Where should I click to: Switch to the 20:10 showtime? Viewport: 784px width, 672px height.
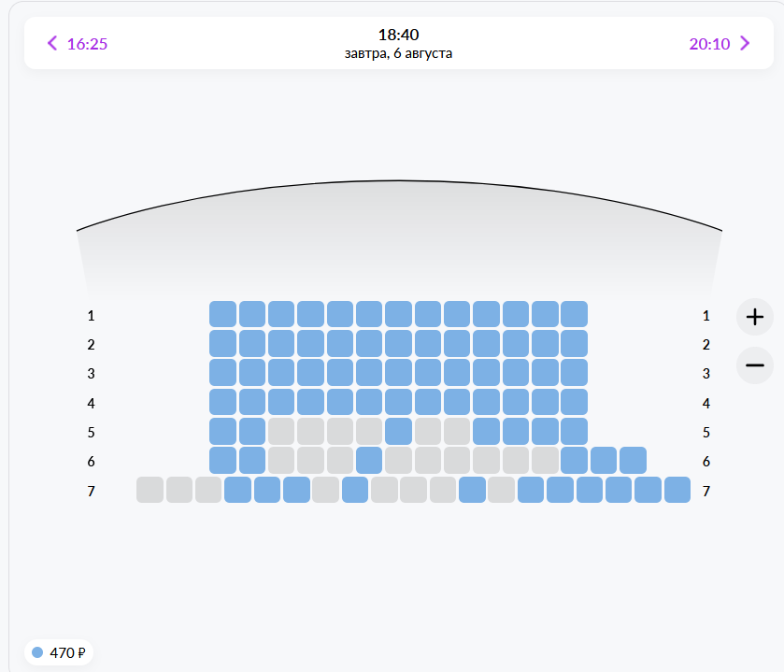point(709,44)
